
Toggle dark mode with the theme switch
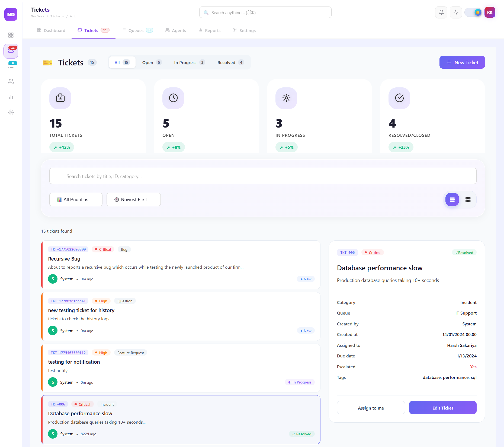point(473,12)
